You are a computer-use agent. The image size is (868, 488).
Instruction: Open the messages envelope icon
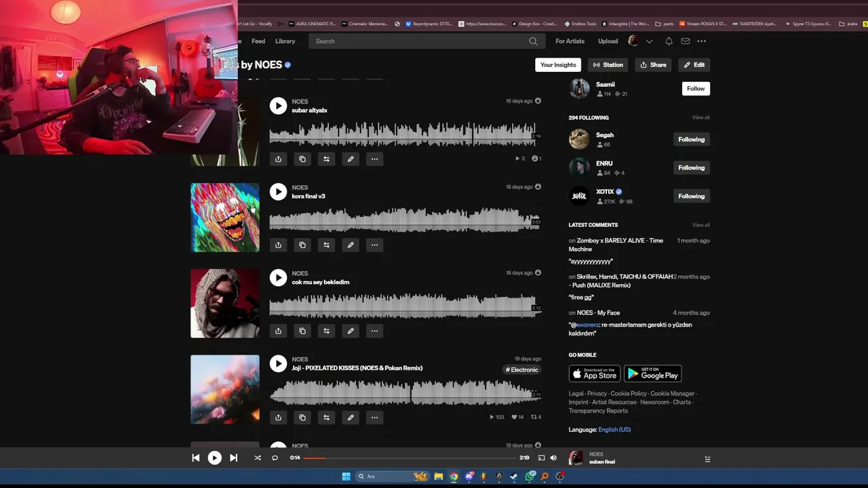tap(686, 41)
